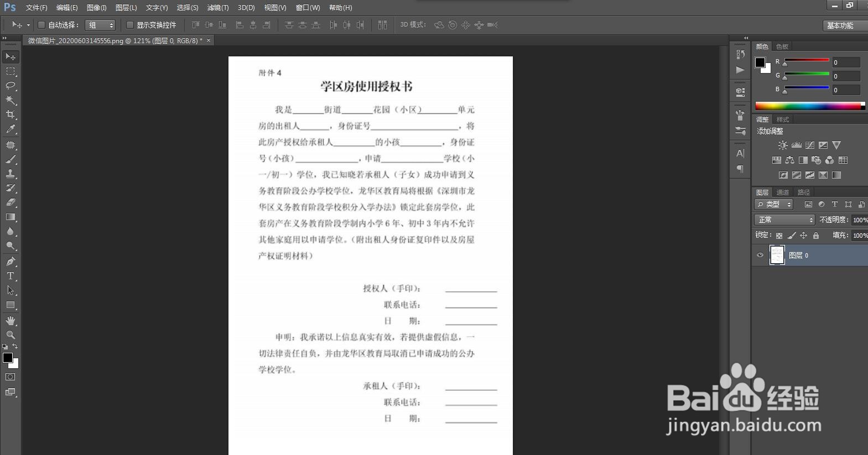Switch to the 路径 tab
The width and height of the screenshot is (868, 455).
(804, 192)
